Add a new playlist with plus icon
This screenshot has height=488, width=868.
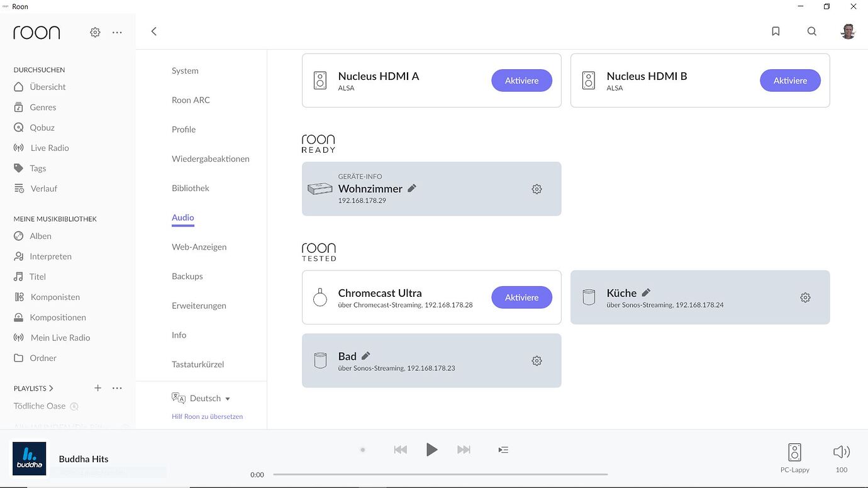point(97,388)
